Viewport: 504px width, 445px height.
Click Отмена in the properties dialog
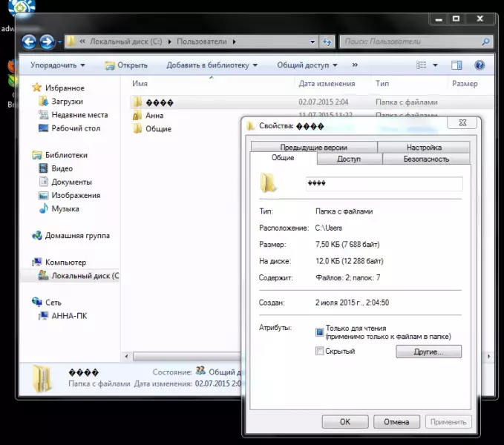point(396,421)
